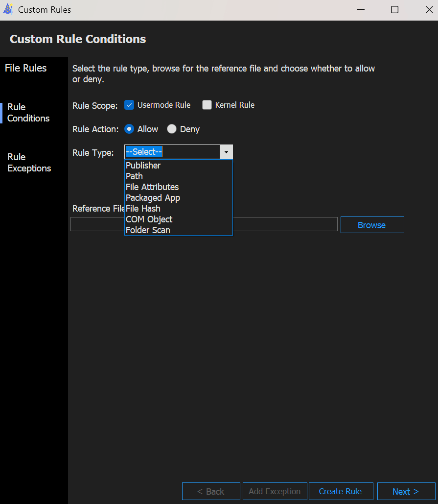
Task: Pick COM Object from the dropdown list
Action: [149, 219]
